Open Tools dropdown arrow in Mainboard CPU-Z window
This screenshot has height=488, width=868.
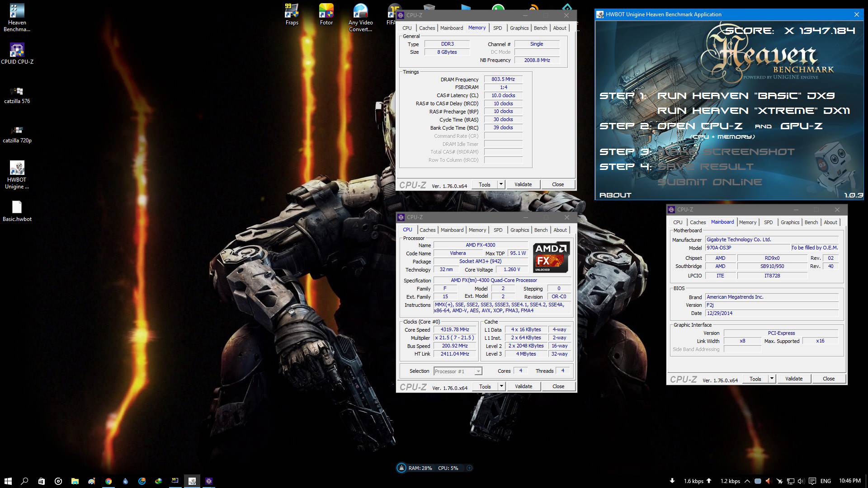pyautogui.click(x=772, y=379)
